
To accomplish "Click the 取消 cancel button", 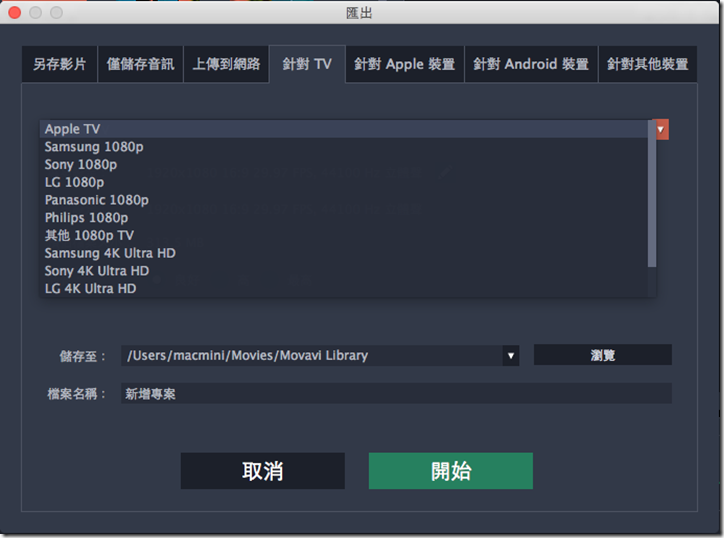I will (x=263, y=471).
